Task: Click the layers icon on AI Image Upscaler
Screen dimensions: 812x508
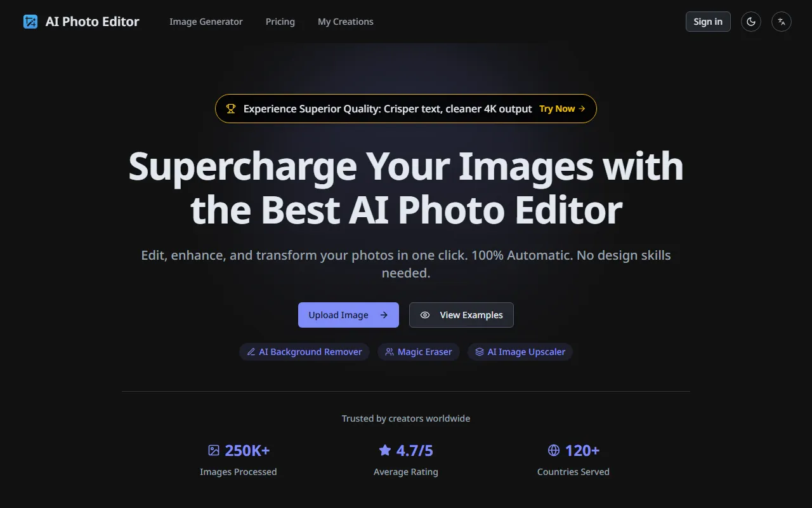Action: pos(480,352)
